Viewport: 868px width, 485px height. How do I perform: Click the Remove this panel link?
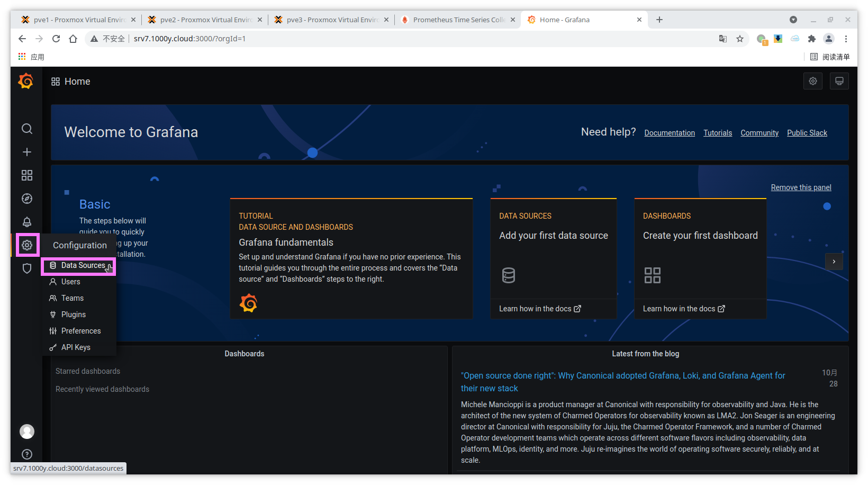801,187
